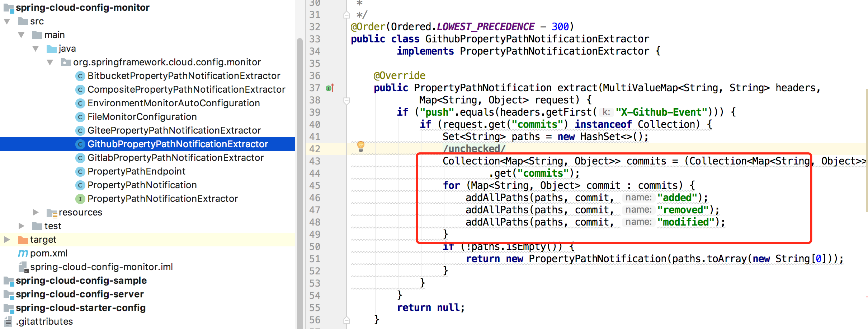The image size is (868, 329).
Task: Click line number 42 in the gutter
Action: pyautogui.click(x=315, y=149)
